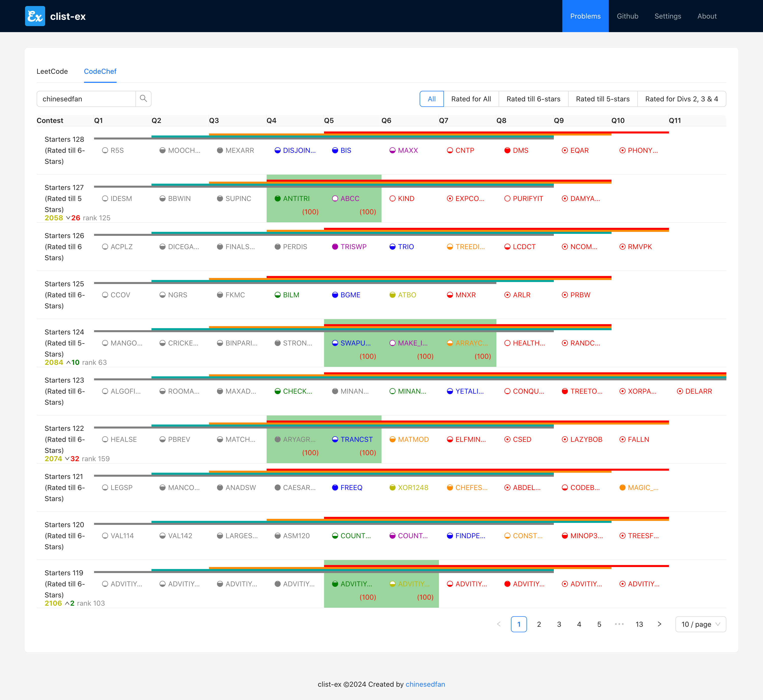Open the Settings menu item
Image resolution: width=763 pixels, height=700 pixels.
pos(668,16)
